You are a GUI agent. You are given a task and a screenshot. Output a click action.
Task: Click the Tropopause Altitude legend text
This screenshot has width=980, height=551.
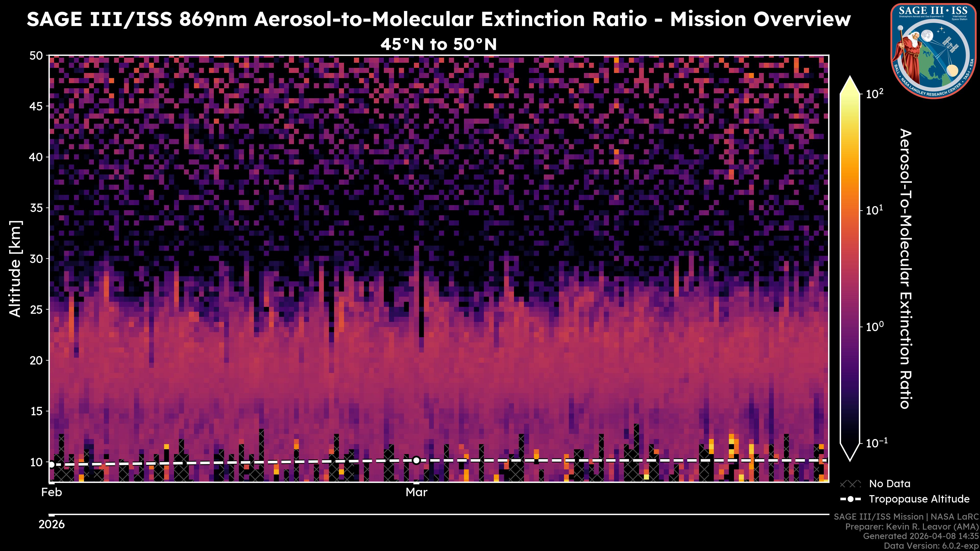919,499
